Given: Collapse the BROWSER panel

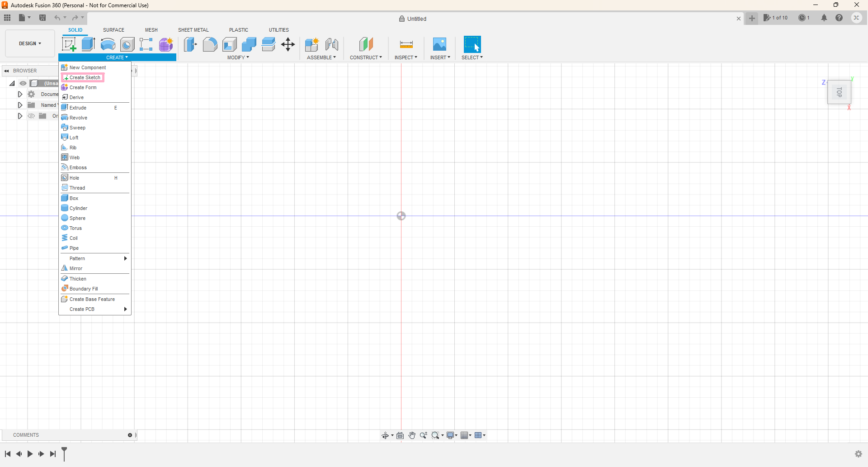Looking at the screenshot, I should (6, 71).
